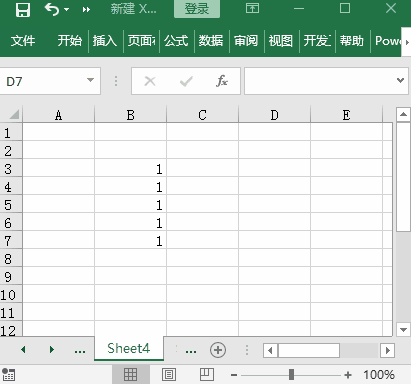This screenshot has width=411, height=384.
Task: Go to next sheet with right arrow
Action: coord(52,349)
